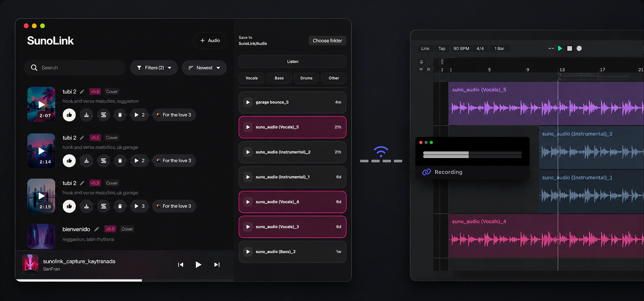Set the 4/4 time signature field
This screenshot has width=644, height=301.
pos(480,49)
